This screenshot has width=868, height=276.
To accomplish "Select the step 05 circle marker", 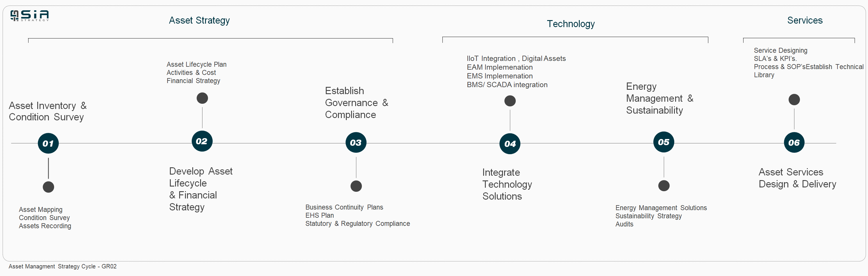I will coord(664,142).
